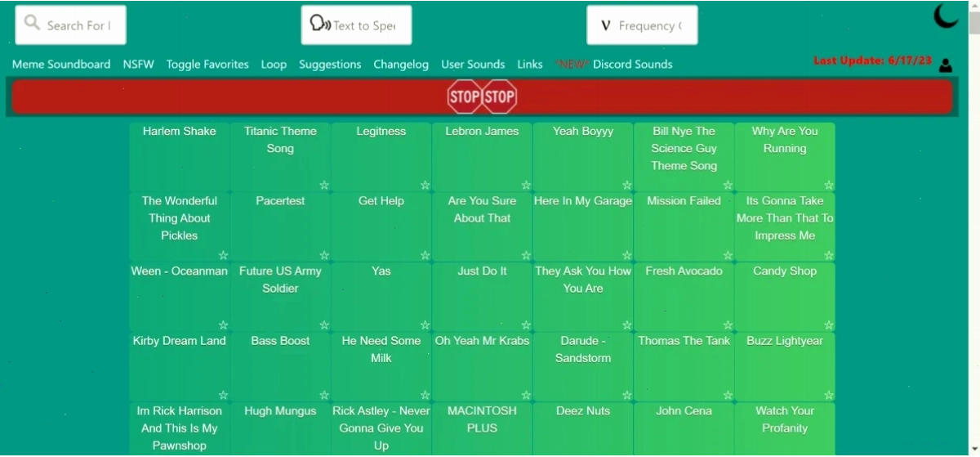Favorite the Darude - Sandstorm sound

tap(627, 396)
